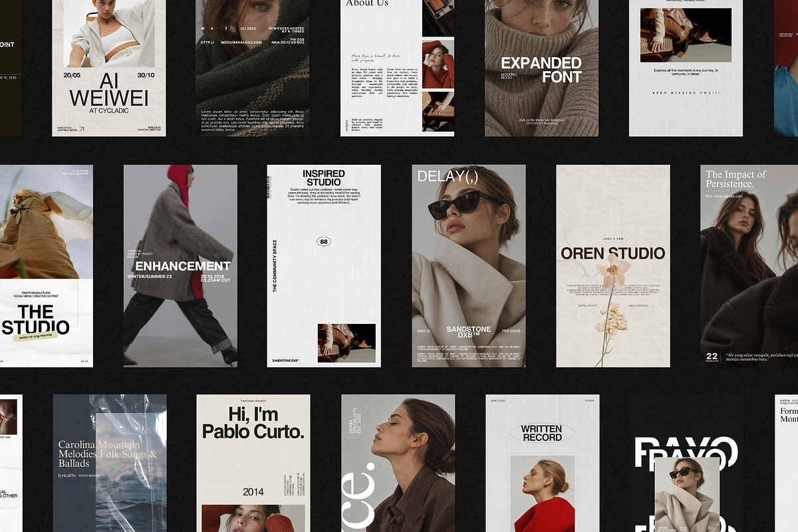Viewport: 798px width, 532px height.
Task: Select the AI WEIWEI poster headline
Action: pyautogui.click(x=109, y=90)
